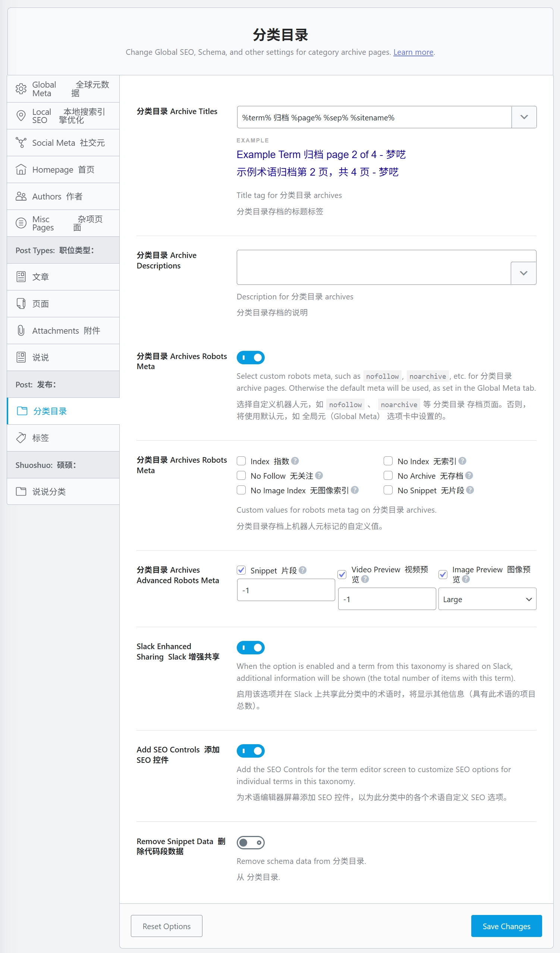Switch to Local SEO tab
This screenshot has width=560, height=953.
[x=63, y=116]
